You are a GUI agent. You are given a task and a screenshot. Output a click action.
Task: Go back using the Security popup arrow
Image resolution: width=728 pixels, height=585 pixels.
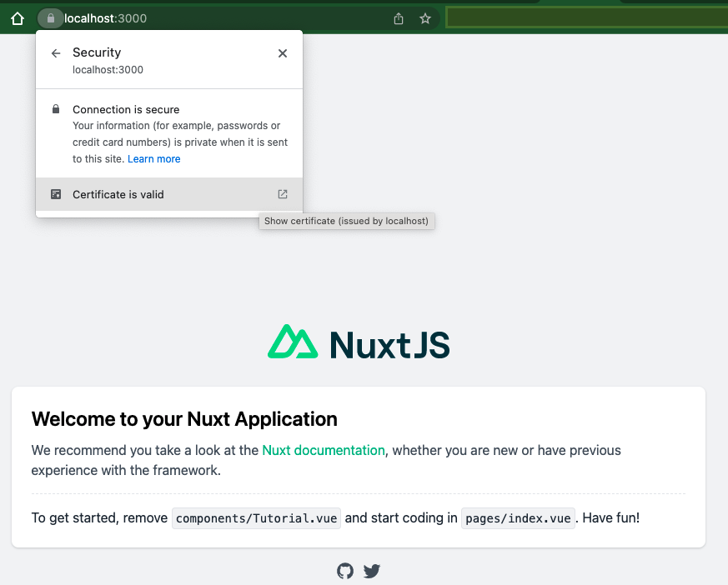pyautogui.click(x=56, y=53)
